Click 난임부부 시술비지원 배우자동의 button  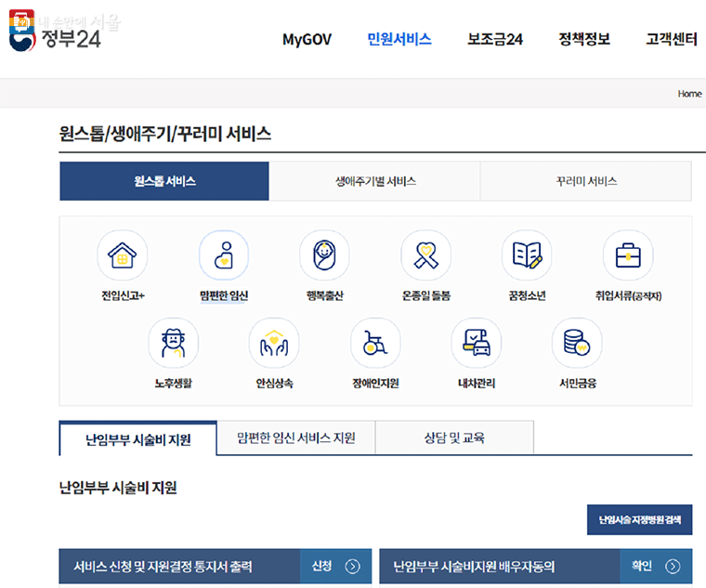[x=536, y=567]
